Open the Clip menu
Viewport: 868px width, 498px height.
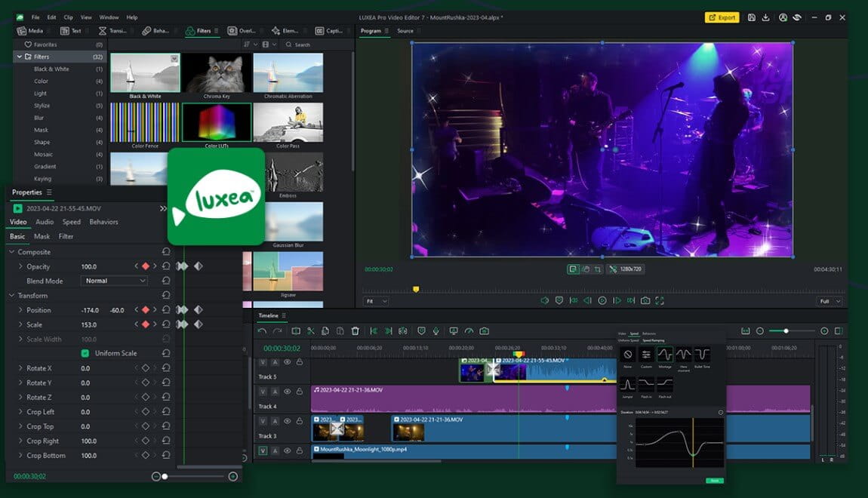click(x=68, y=17)
